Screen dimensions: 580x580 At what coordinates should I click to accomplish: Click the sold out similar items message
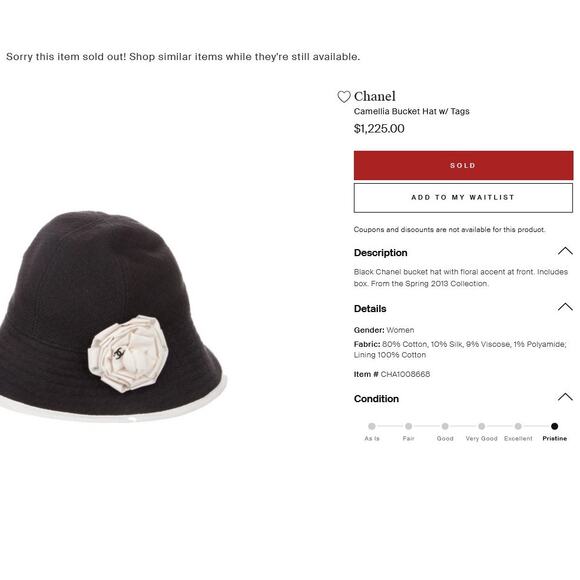[183, 57]
